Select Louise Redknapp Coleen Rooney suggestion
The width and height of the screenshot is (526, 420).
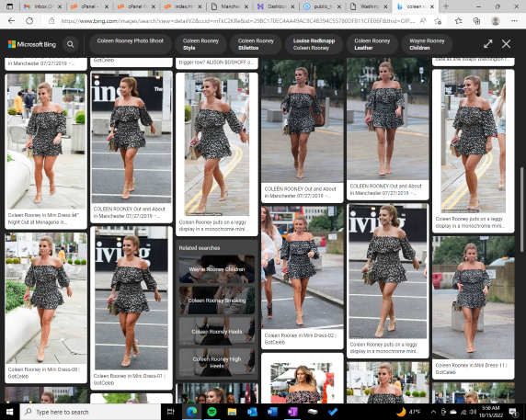coord(314,44)
